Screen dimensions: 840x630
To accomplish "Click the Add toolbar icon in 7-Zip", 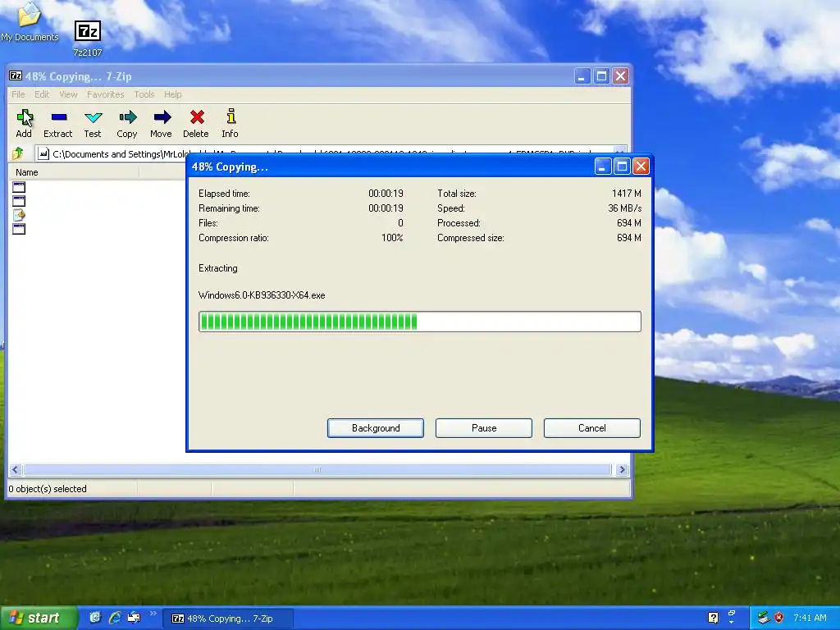I will 24,123.
